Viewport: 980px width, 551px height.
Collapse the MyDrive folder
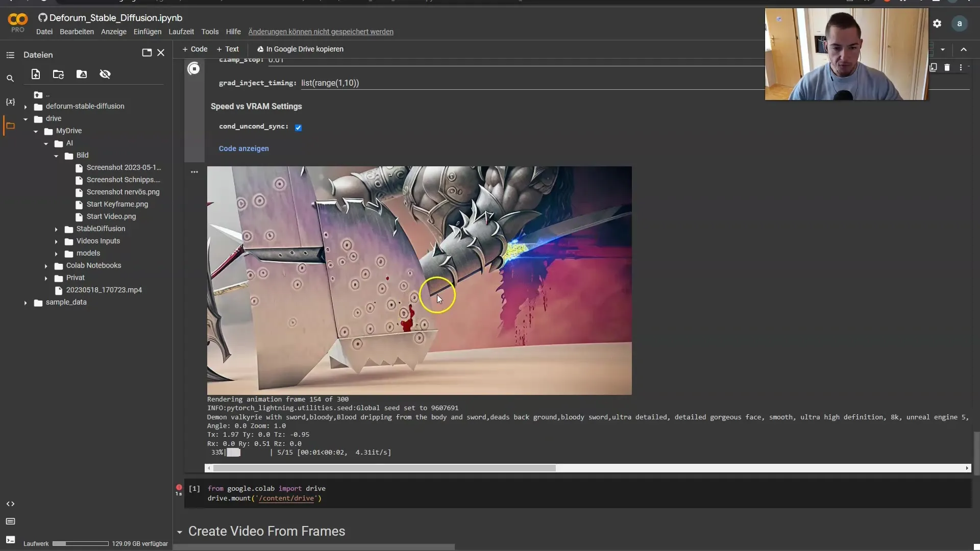click(x=36, y=131)
